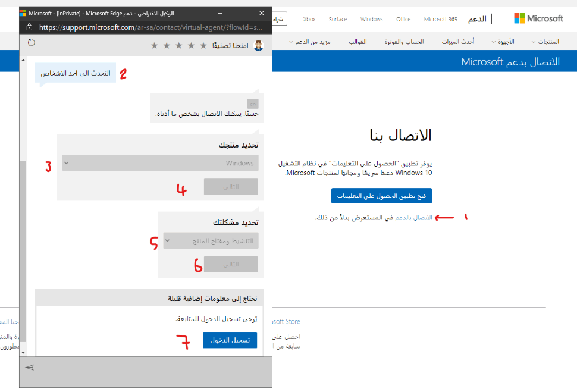
Task: Minimize the virtual agent window
Action: [220, 13]
